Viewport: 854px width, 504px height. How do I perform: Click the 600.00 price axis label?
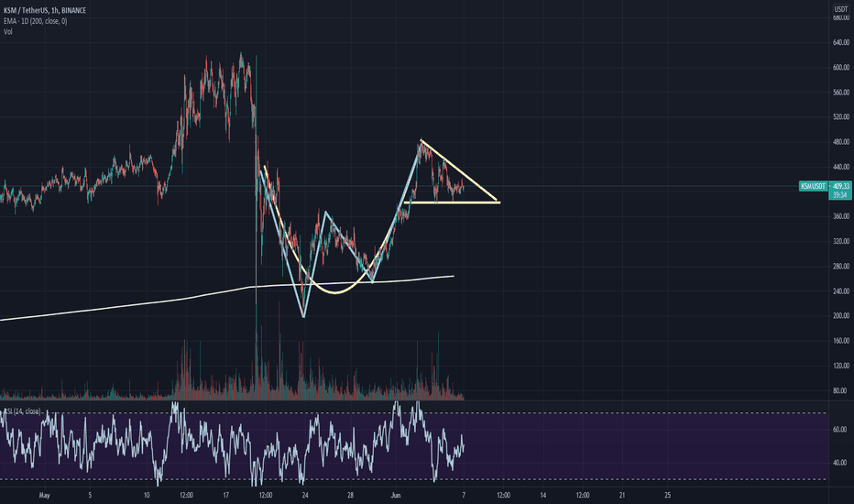[x=841, y=68]
